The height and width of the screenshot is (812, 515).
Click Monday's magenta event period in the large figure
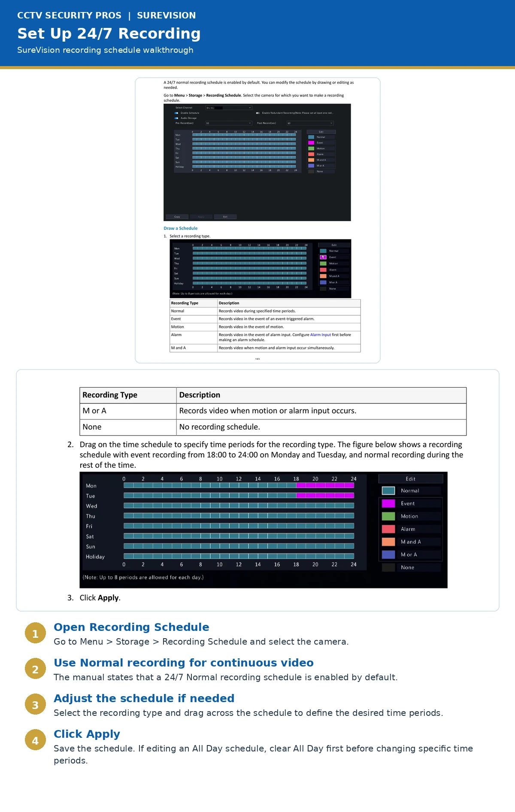[x=325, y=485]
